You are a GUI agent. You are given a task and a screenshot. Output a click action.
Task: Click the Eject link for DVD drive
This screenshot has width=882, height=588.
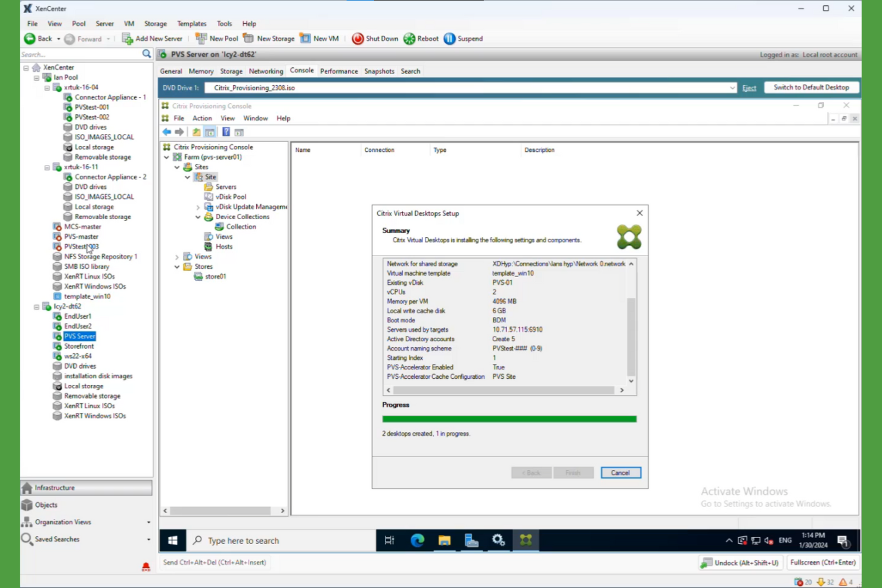coord(749,88)
